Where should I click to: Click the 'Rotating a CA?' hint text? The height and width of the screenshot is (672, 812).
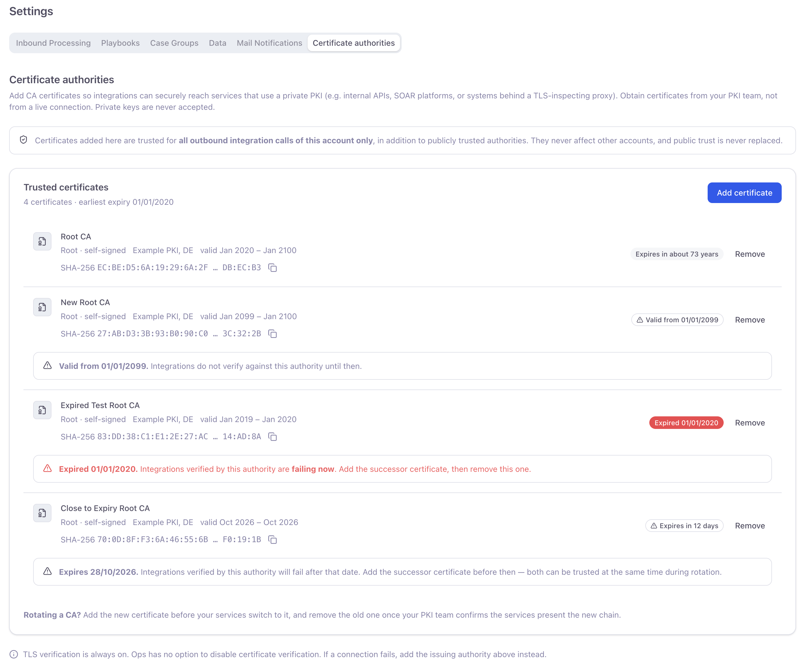coord(322,615)
